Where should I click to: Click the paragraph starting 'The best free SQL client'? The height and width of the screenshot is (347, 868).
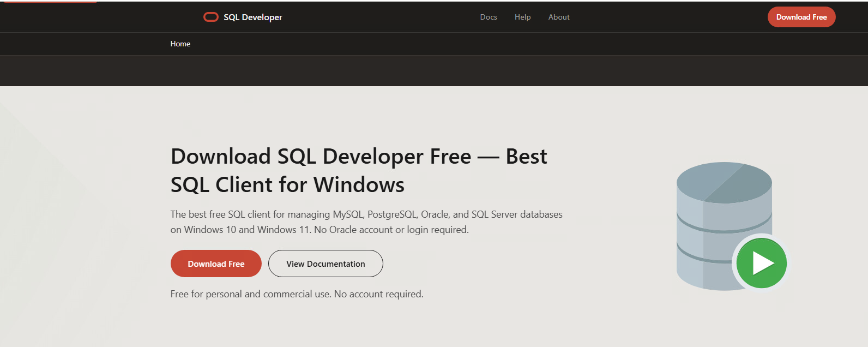pos(366,222)
